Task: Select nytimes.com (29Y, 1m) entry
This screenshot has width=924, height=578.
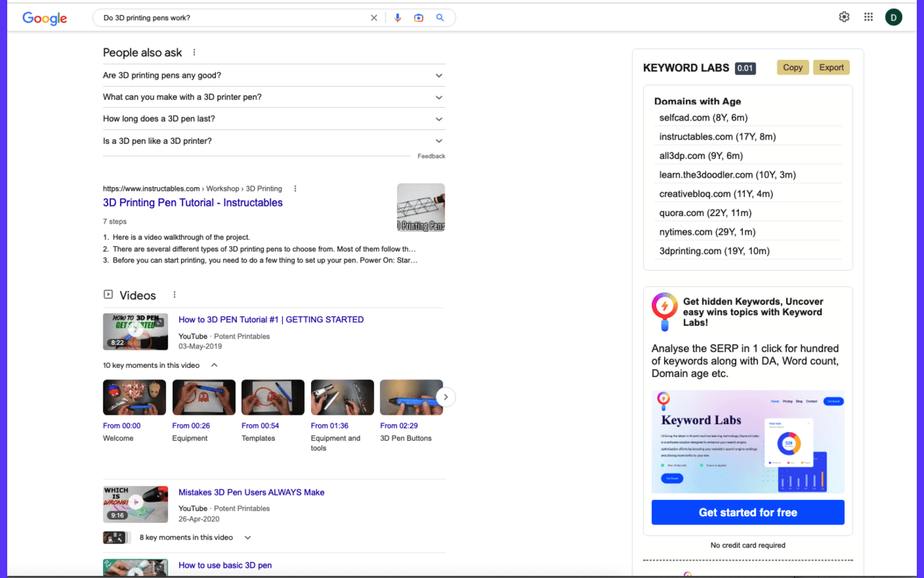Action: 707,232
